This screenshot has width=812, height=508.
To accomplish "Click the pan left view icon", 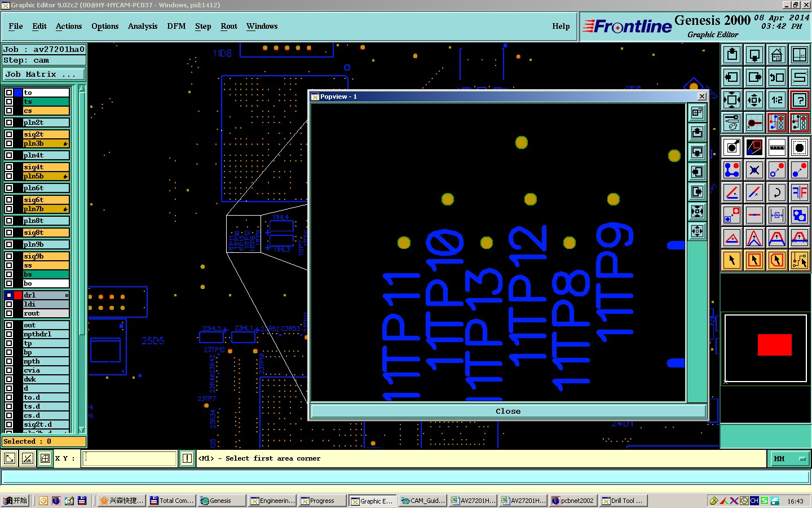I will (x=732, y=77).
